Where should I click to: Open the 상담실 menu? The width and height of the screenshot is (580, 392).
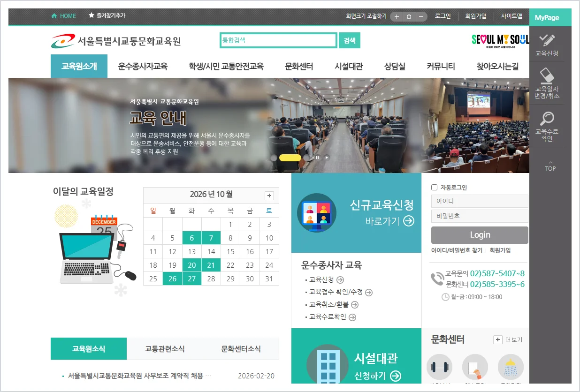coord(395,67)
